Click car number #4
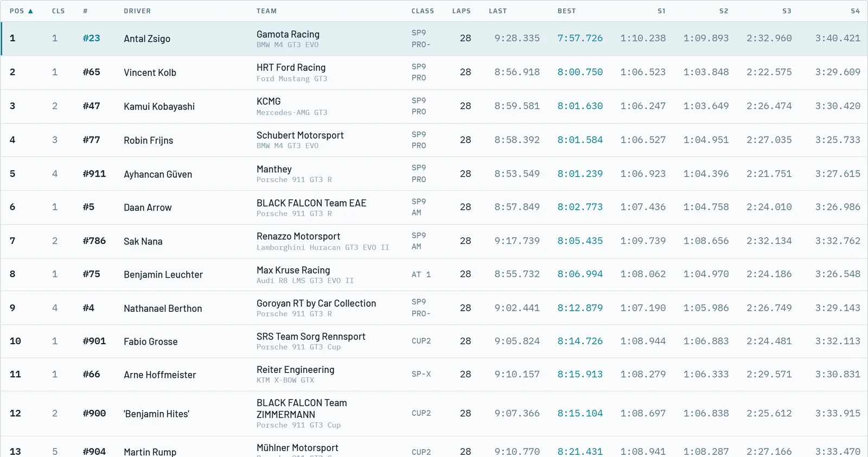Image resolution: width=868 pixels, height=457 pixels. point(88,307)
